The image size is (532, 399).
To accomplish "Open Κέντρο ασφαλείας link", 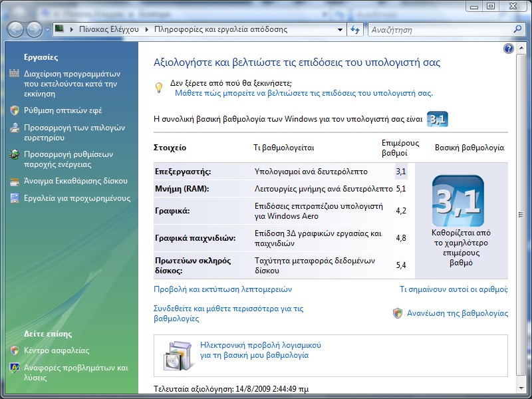I will [x=57, y=350].
